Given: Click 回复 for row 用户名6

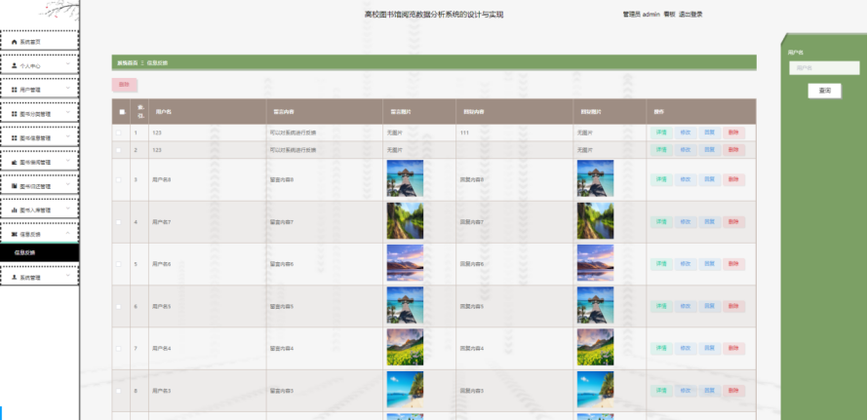Looking at the screenshot, I should click(710, 264).
